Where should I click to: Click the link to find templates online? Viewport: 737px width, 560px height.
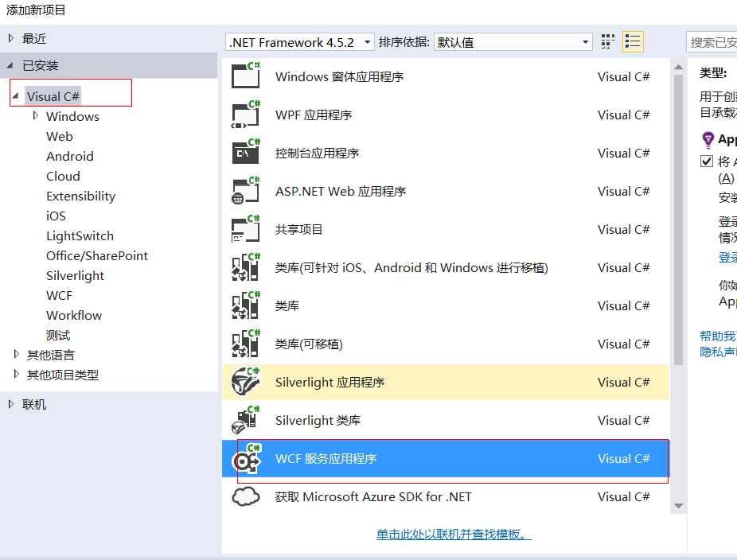click(x=454, y=535)
